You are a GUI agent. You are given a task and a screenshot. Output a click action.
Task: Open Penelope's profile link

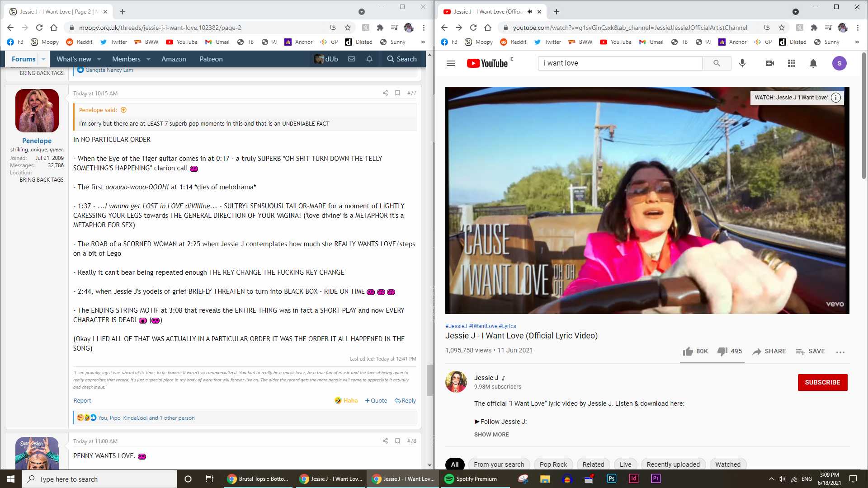pos(37,141)
